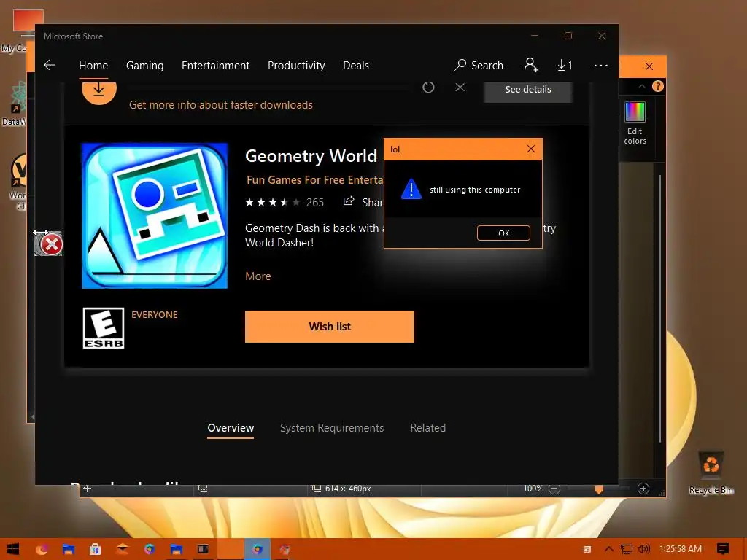Click the Paint zoom slider handle
This screenshot has width=747, height=560.
pos(599,489)
